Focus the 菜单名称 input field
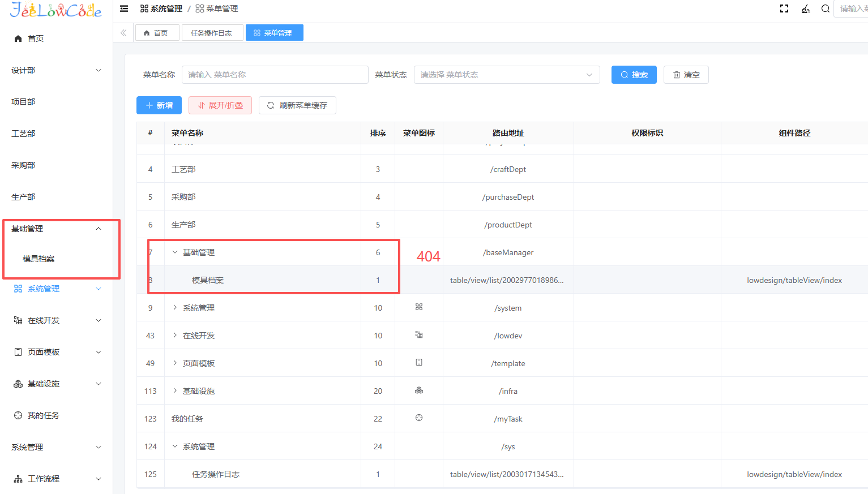The image size is (868, 494). point(275,75)
